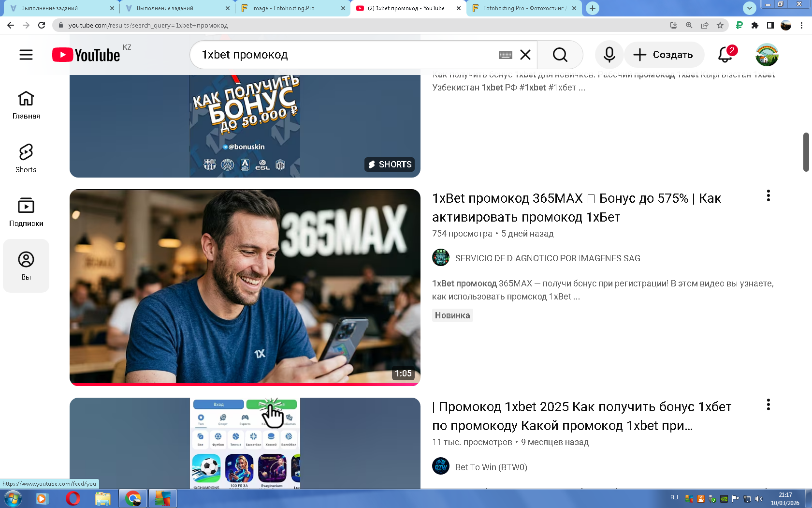Open the account avatar menu
Viewport: 812px width, 508px height.
(767, 55)
